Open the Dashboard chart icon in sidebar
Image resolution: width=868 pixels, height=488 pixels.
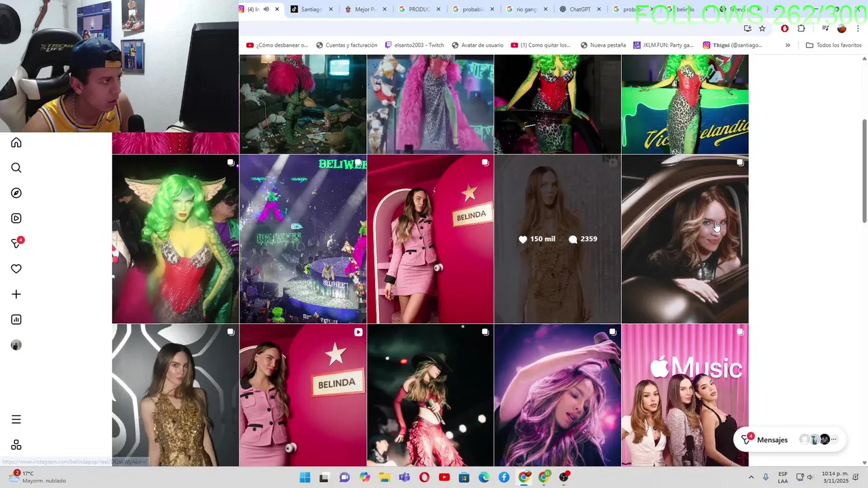tap(16, 319)
